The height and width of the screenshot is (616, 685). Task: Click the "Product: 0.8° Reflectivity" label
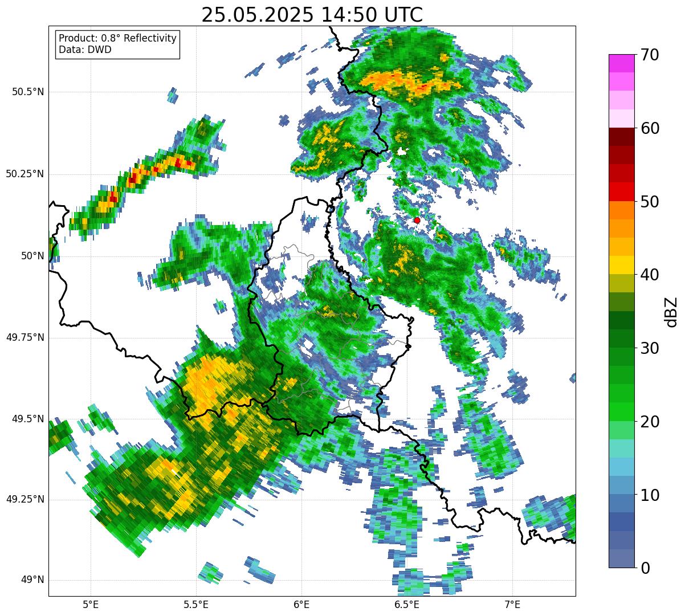click(x=118, y=38)
